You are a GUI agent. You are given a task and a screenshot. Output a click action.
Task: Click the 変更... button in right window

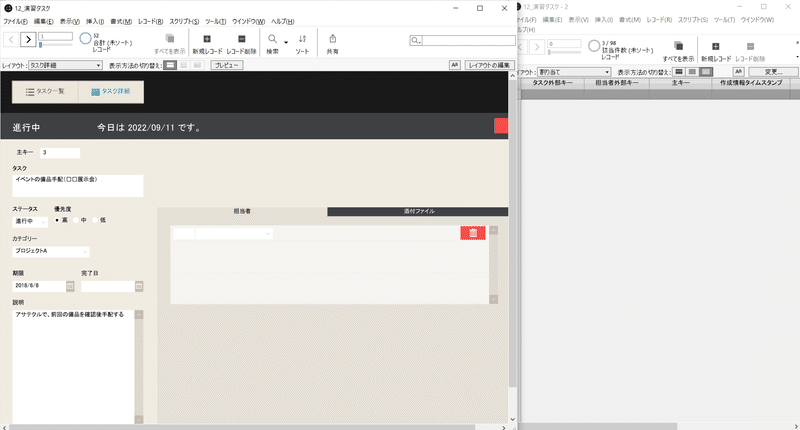click(x=773, y=72)
